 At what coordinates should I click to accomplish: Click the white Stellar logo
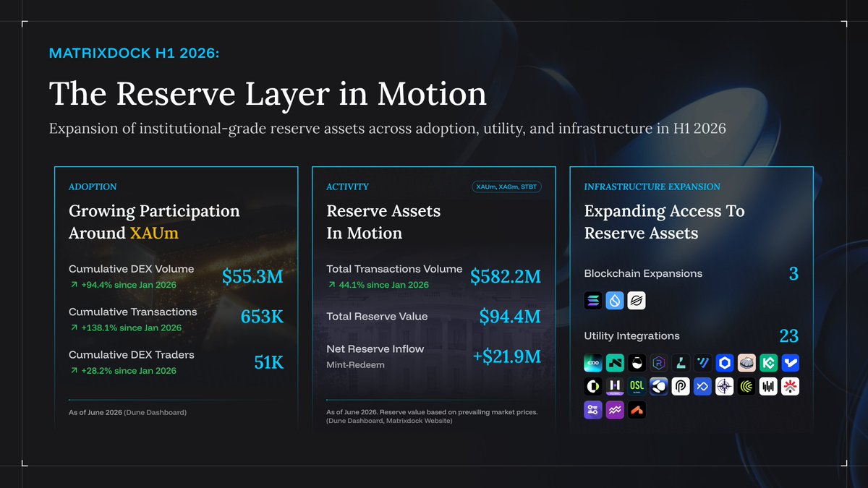click(x=637, y=301)
